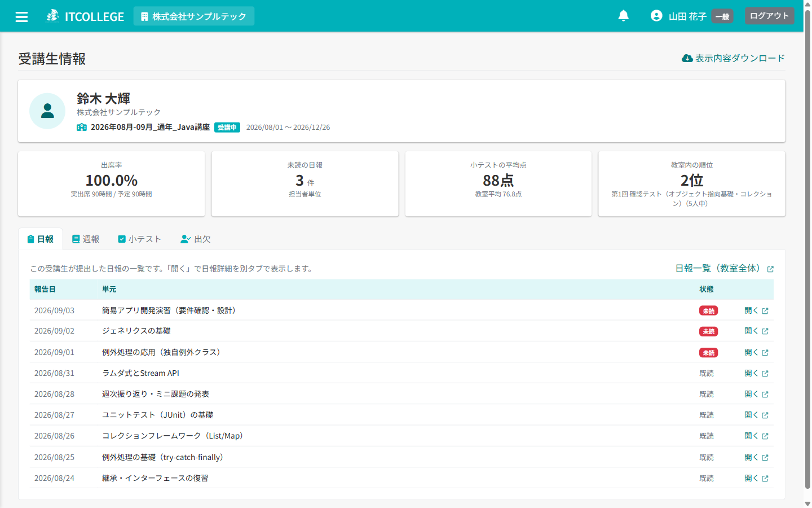Click 例外処理の応用（独自例外クラス） text
Image resolution: width=812 pixels, height=508 pixels.
162,352
